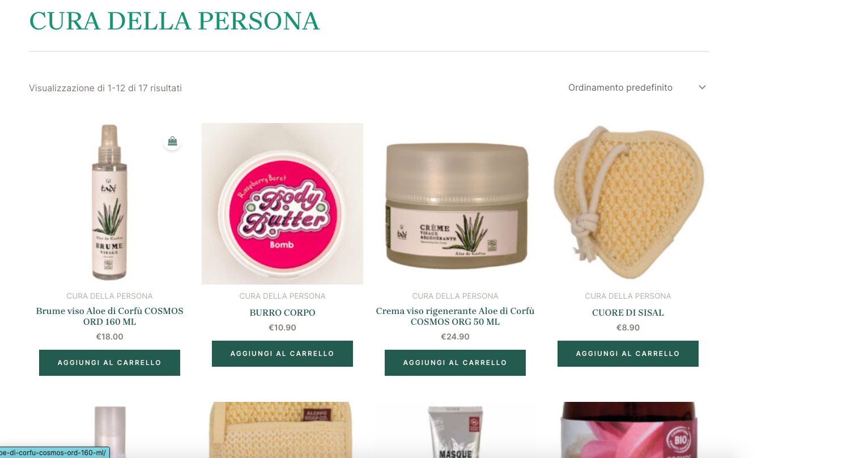868x458 pixels.
Task: Click the CURA DELLA PERSONA category above BURRO CORPO
Action: coord(282,296)
